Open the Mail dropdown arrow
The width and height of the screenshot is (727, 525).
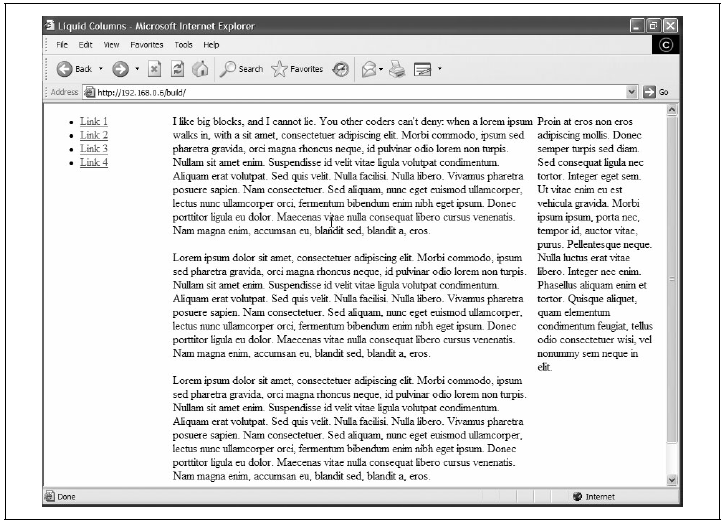tap(381, 69)
